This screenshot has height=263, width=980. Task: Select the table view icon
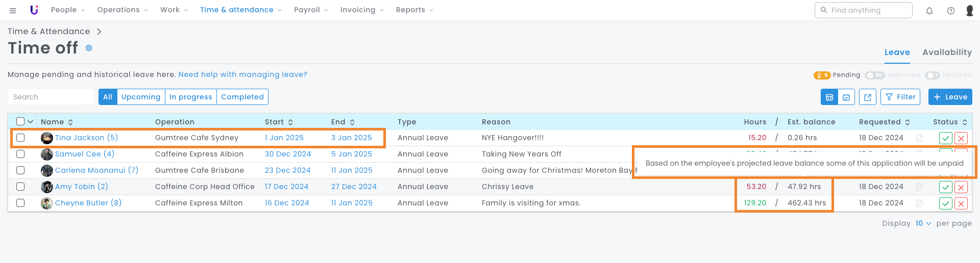click(x=829, y=97)
